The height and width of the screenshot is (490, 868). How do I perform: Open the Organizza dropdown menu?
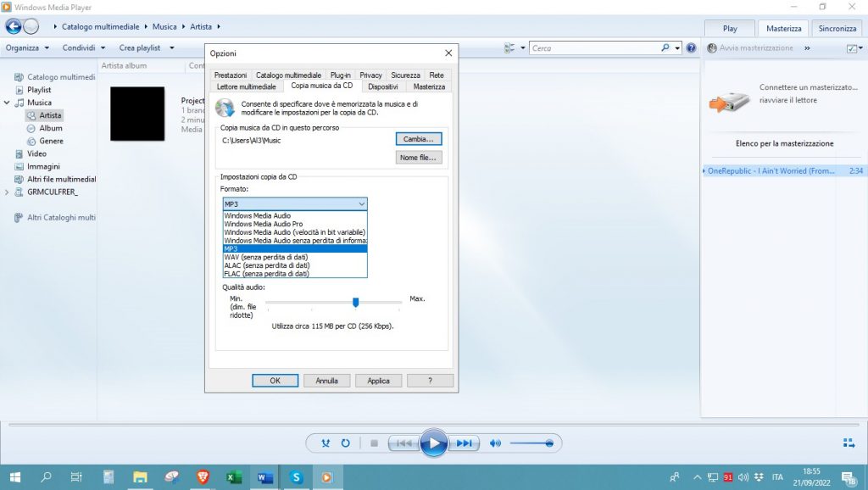click(27, 48)
